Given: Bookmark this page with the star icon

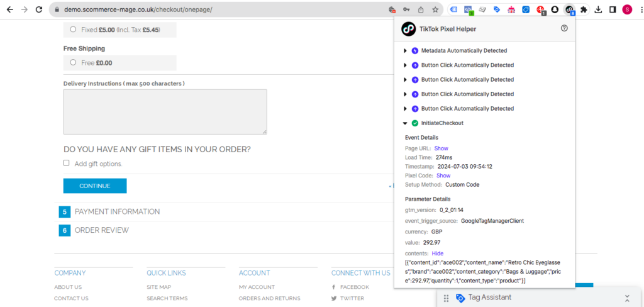Looking at the screenshot, I should pyautogui.click(x=435, y=9).
